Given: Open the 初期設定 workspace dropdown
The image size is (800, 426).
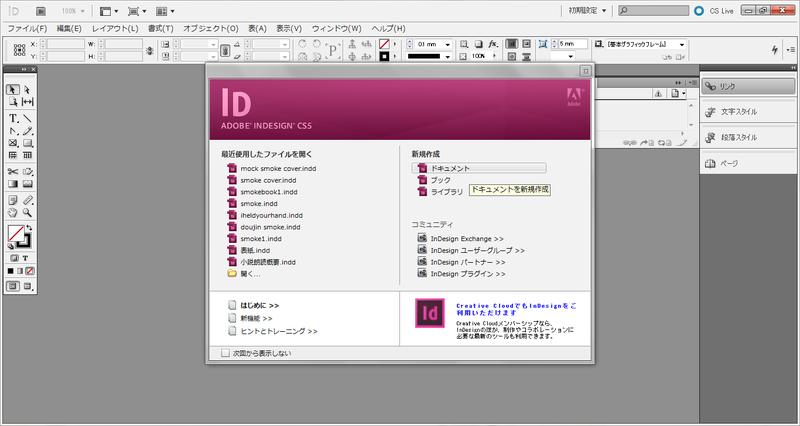Looking at the screenshot, I should (x=588, y=11).
